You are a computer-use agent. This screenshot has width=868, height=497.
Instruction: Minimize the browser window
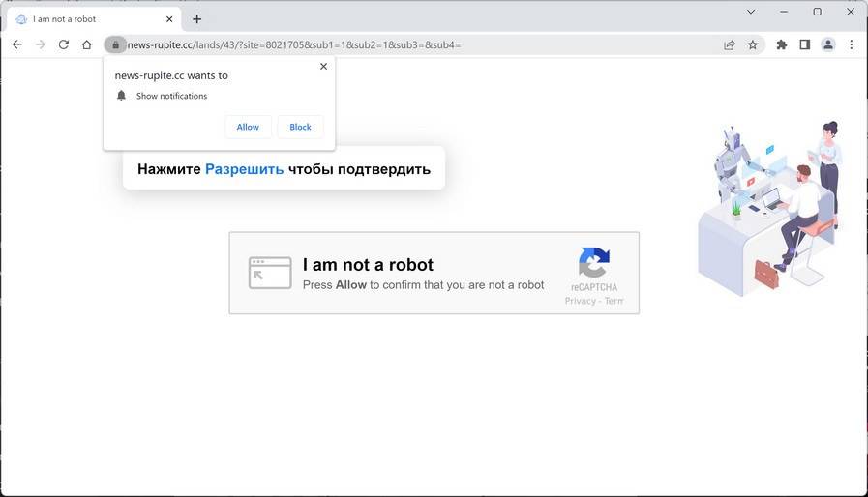(x=784, y=12)
